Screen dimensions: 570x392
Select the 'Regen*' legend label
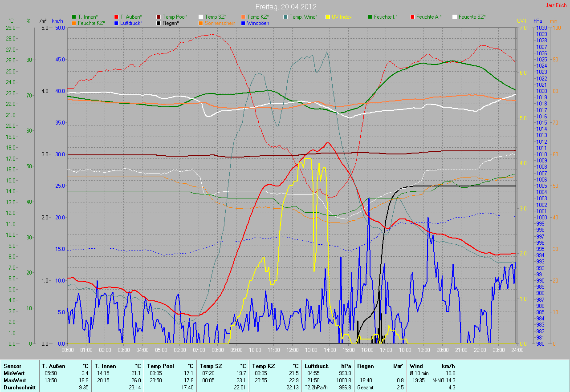(x=171, y=23)
